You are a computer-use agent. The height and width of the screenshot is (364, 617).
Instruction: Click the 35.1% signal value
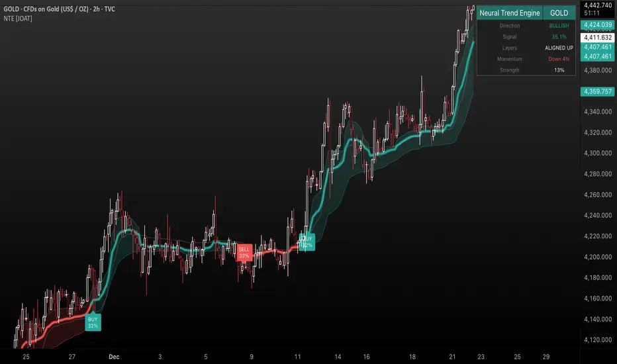[x=559, y=36]
